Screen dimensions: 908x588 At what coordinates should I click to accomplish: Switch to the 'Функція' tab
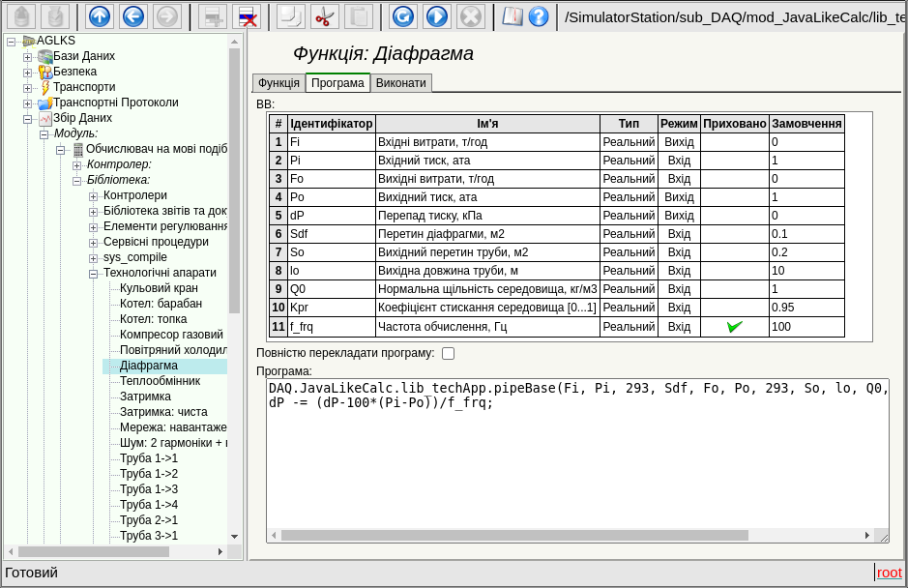[278, 83]
